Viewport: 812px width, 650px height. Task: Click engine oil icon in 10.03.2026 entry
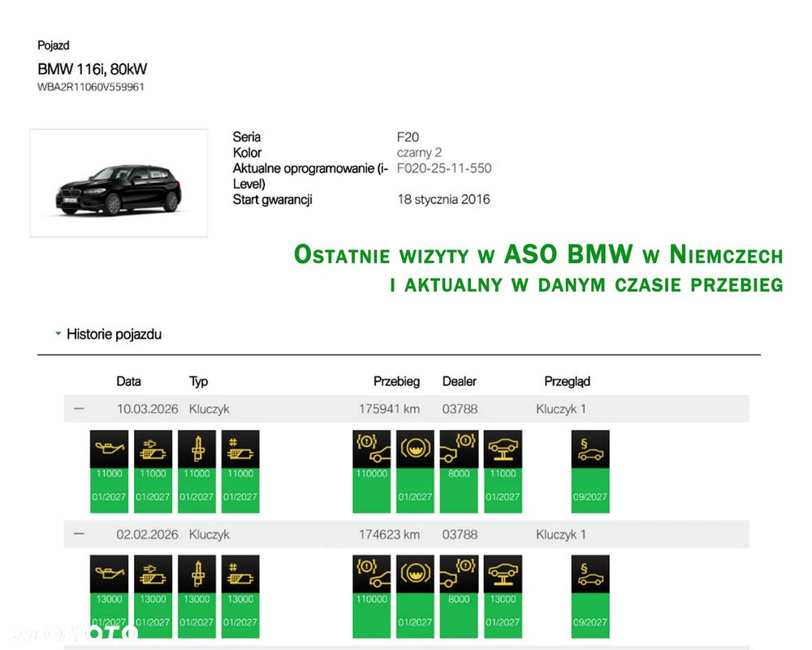pyautogui.click(x=110, y=448)
